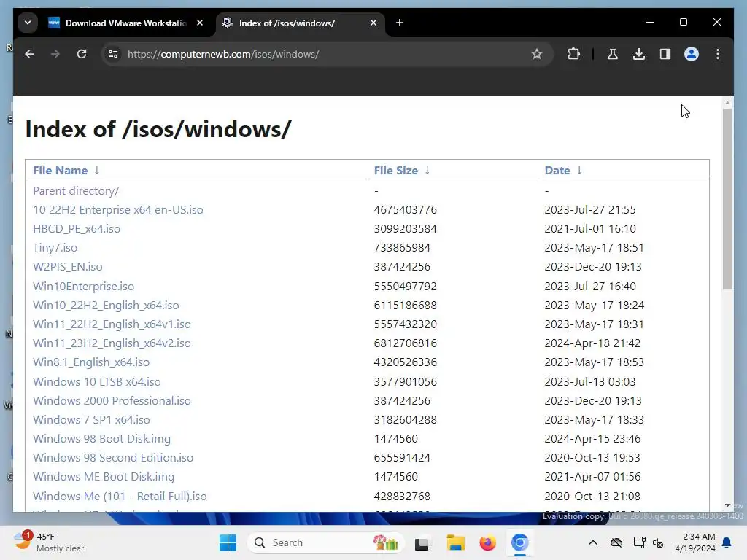This screenshot has width=747, height=560.
Task: Open the profile avatar menu
Action: (x=692, y=54)
